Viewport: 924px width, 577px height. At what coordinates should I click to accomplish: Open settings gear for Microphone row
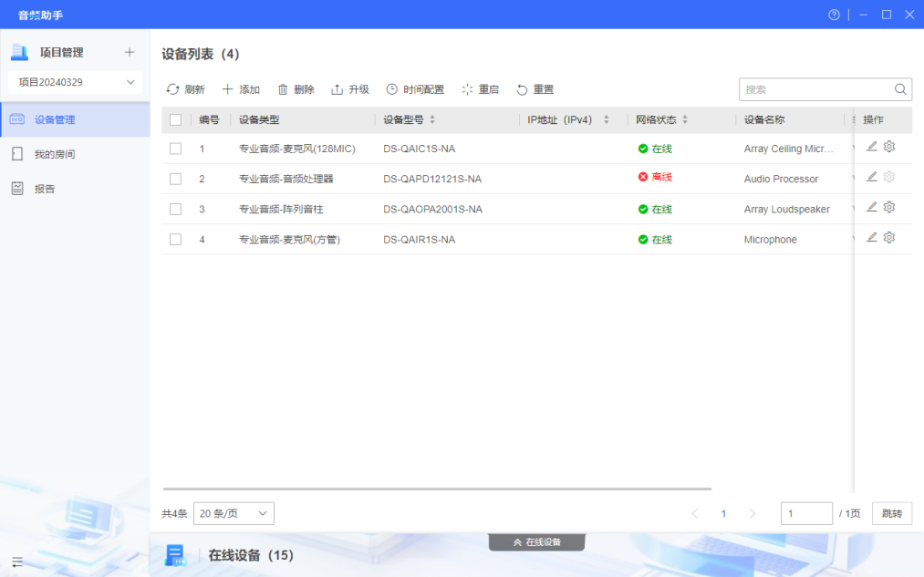[889, 237]
